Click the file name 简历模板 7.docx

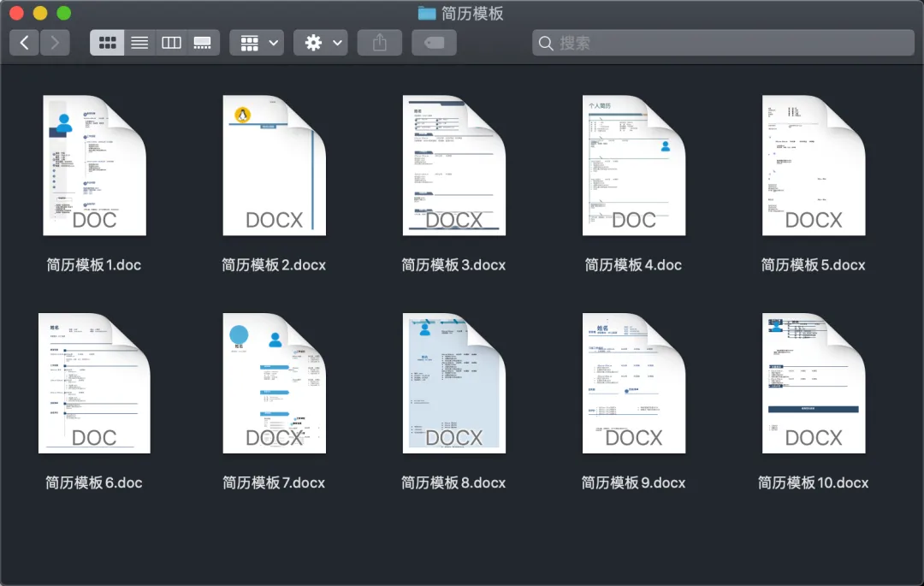[x=274, y=483]
